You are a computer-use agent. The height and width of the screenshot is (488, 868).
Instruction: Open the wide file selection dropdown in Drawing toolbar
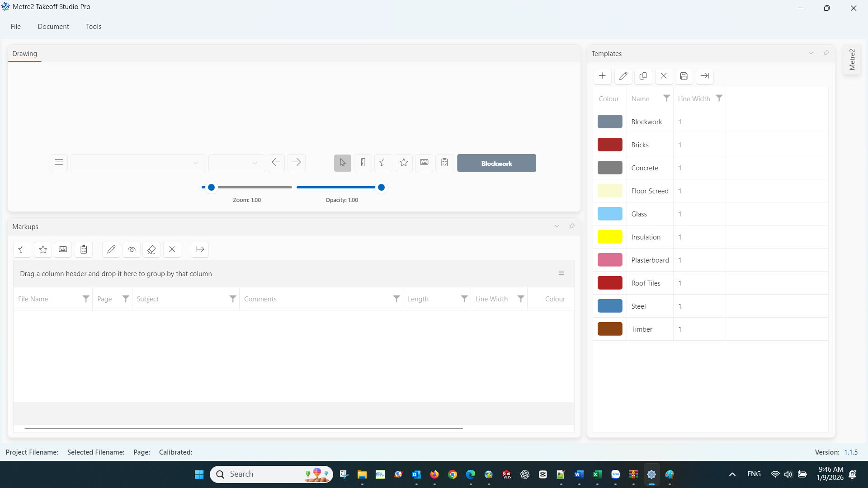(138, 163)
